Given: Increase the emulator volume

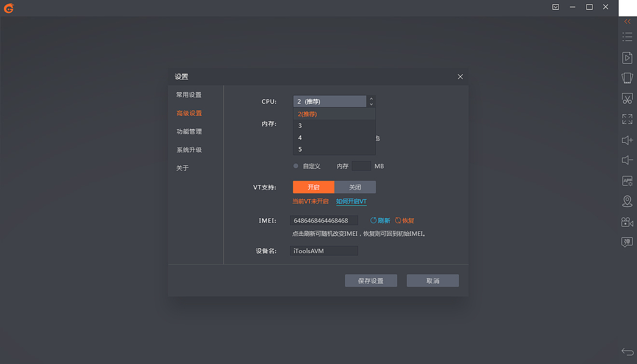Looking at the screenshot, I should tap(627, 140).
